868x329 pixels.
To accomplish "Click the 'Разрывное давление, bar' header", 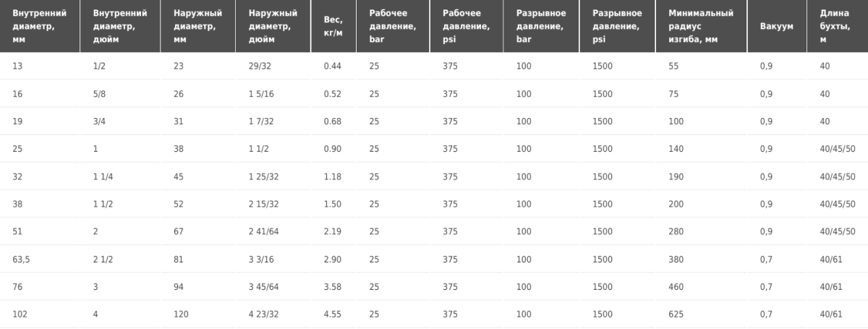I will coord(541,26).
